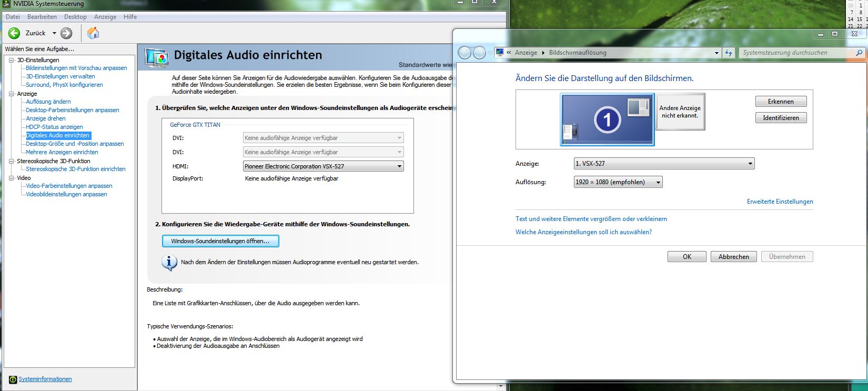This screenshot has width=868, height=391.
Task: Click 'Keine audiofähige Anzeige verfügbar' DisplayPort text
Action: [291, 179]
